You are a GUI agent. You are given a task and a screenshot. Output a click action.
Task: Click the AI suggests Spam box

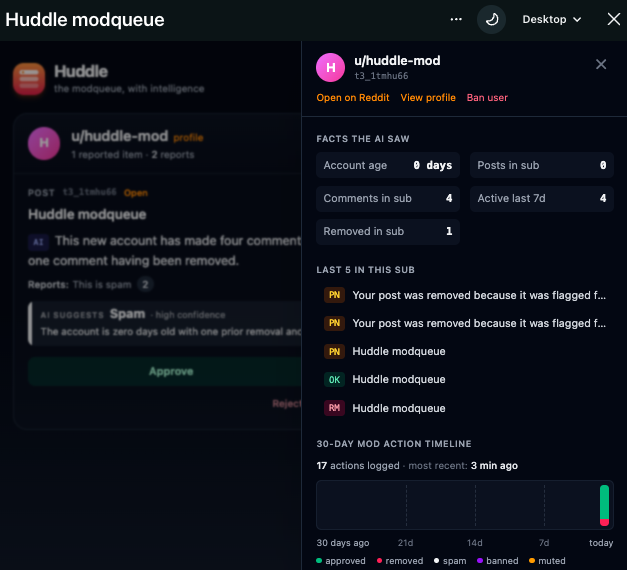click(x=165, y=323)
